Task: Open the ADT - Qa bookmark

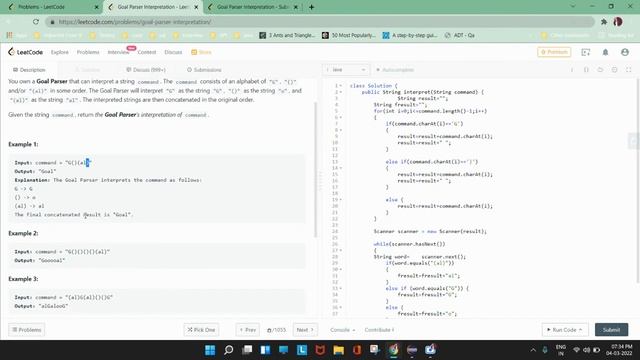Action: click(460, 36)
